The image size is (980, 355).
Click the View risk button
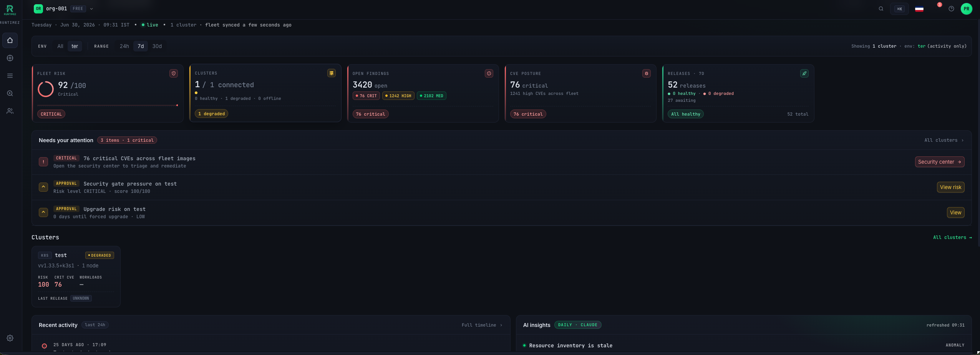pos(950,187)
